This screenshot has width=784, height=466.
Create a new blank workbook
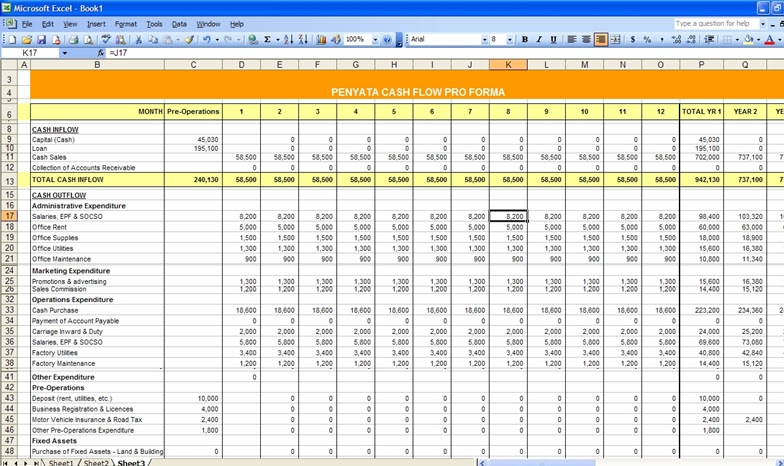tap(12, 40)
